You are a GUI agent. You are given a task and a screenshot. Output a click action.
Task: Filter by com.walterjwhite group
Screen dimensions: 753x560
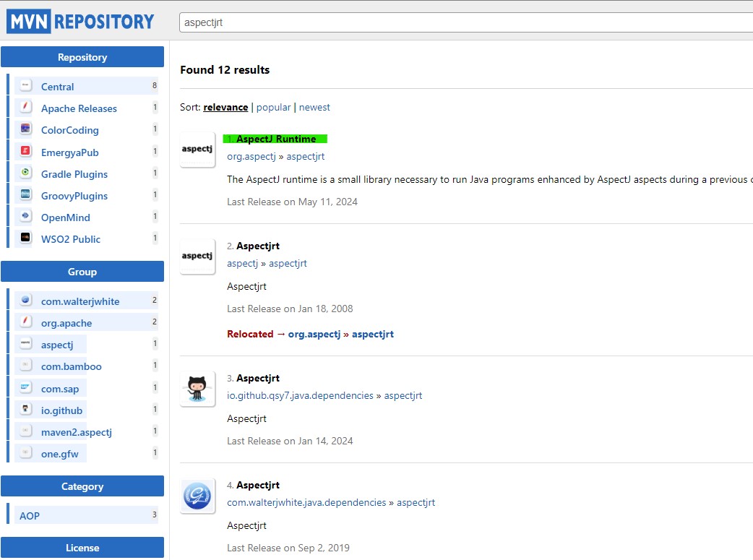pos(80,301)
